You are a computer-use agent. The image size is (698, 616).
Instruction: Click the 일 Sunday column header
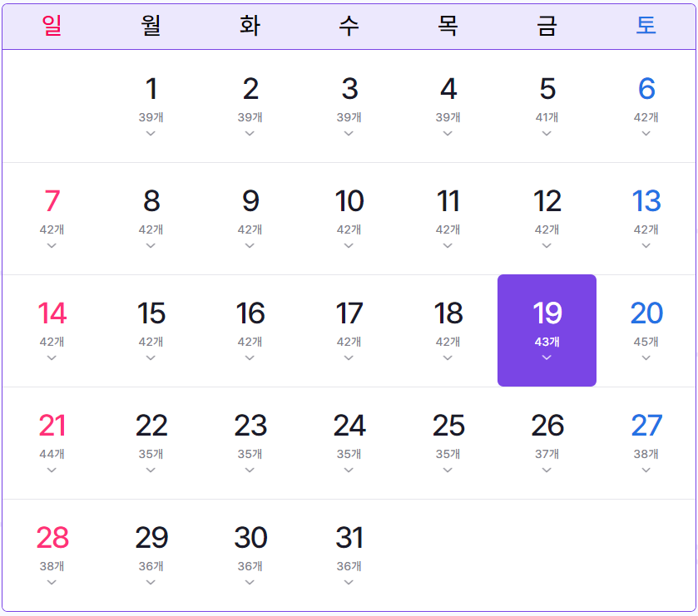tap(52, 26)
